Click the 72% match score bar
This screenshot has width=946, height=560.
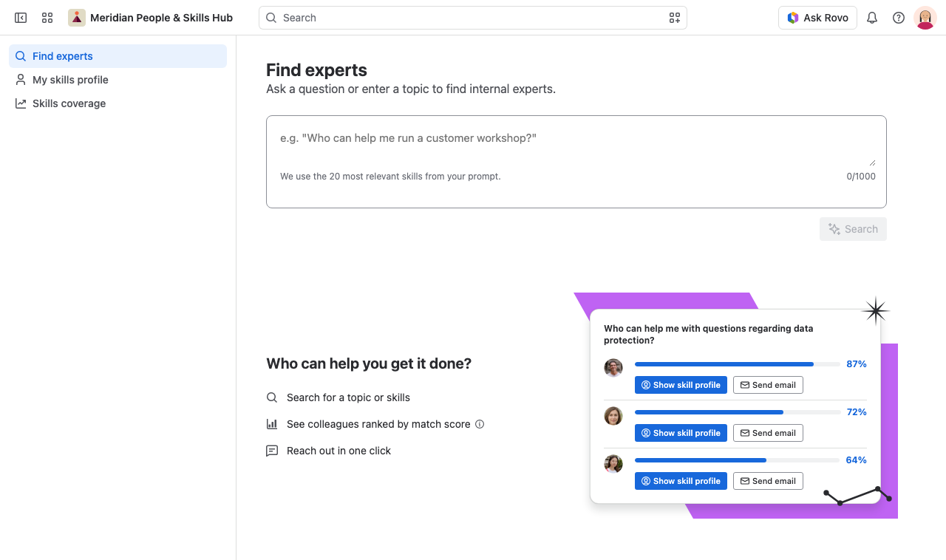pos(738,412)
